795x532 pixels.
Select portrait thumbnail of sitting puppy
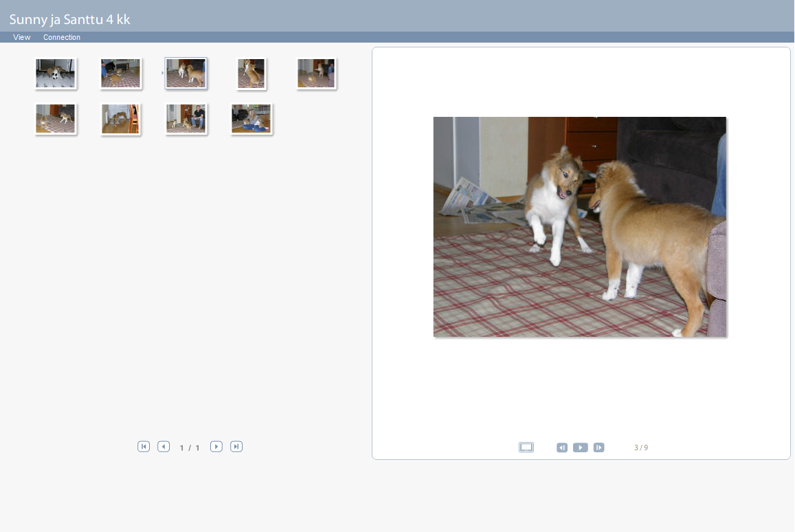[251, 73]
